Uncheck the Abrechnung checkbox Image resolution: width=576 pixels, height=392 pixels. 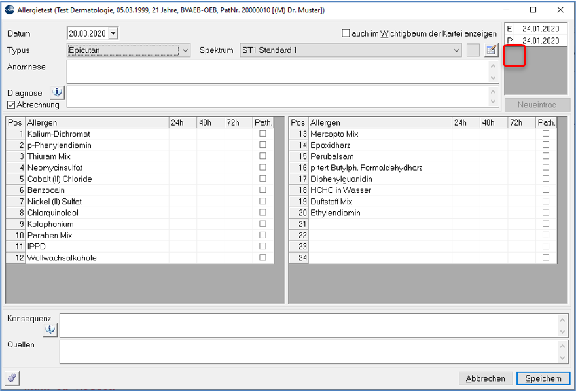pyautogui.click(x=11, y=105)
